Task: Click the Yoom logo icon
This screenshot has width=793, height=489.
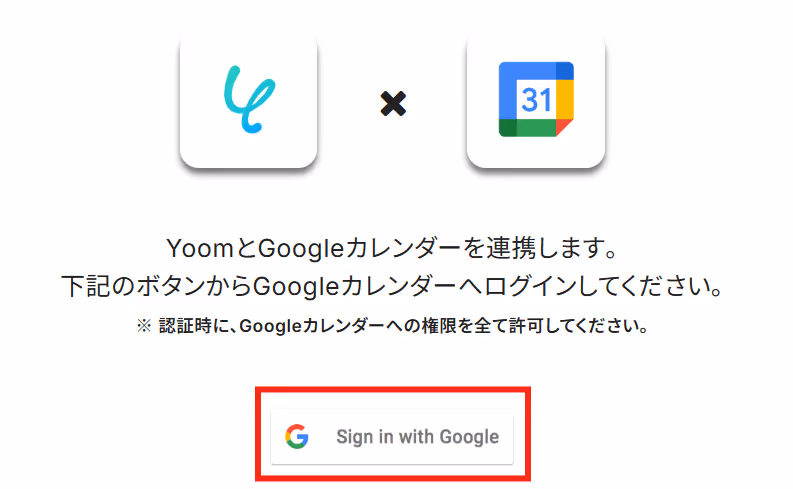Action: pos(249,99)
